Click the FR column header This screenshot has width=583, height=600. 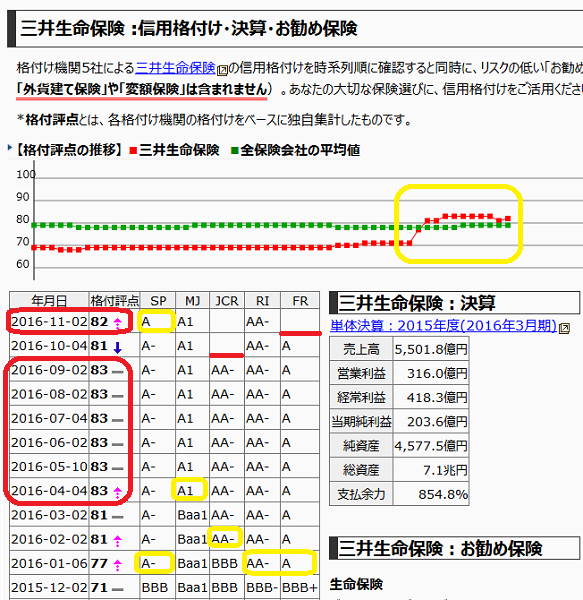pyautogui.click(x=300, y=301)
